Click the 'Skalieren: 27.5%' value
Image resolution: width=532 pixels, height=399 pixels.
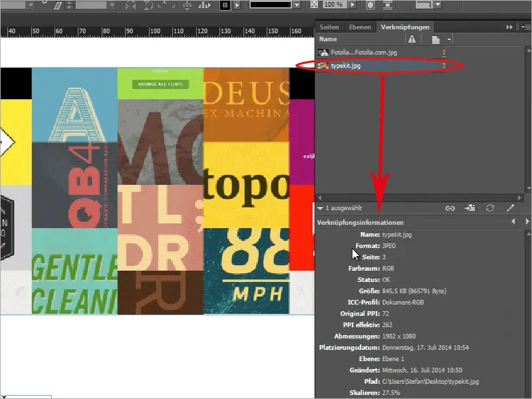click(391, 392)
